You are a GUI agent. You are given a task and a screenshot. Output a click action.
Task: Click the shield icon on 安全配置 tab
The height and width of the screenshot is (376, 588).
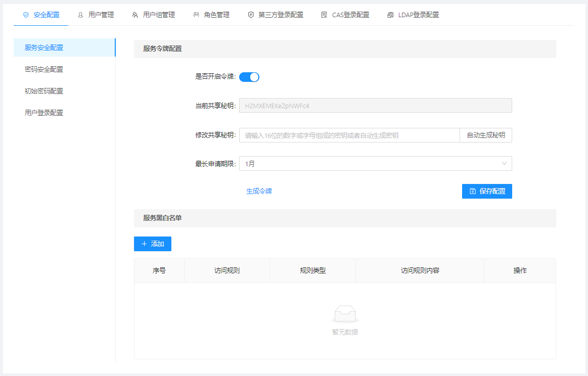26,15
